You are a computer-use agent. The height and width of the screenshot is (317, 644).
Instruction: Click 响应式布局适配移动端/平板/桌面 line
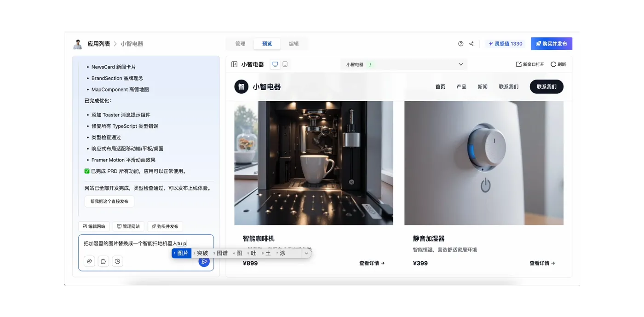pos(127,149)
